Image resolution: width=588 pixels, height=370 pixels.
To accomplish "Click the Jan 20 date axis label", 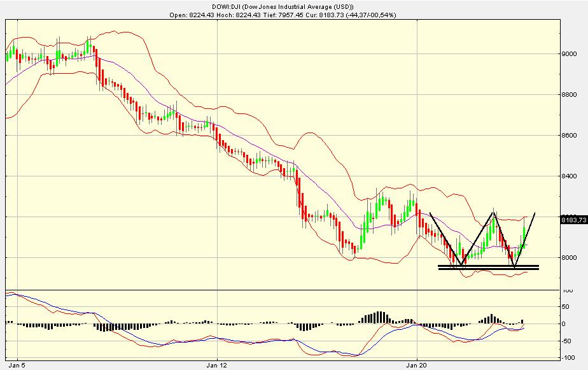I will coord(418,362).
